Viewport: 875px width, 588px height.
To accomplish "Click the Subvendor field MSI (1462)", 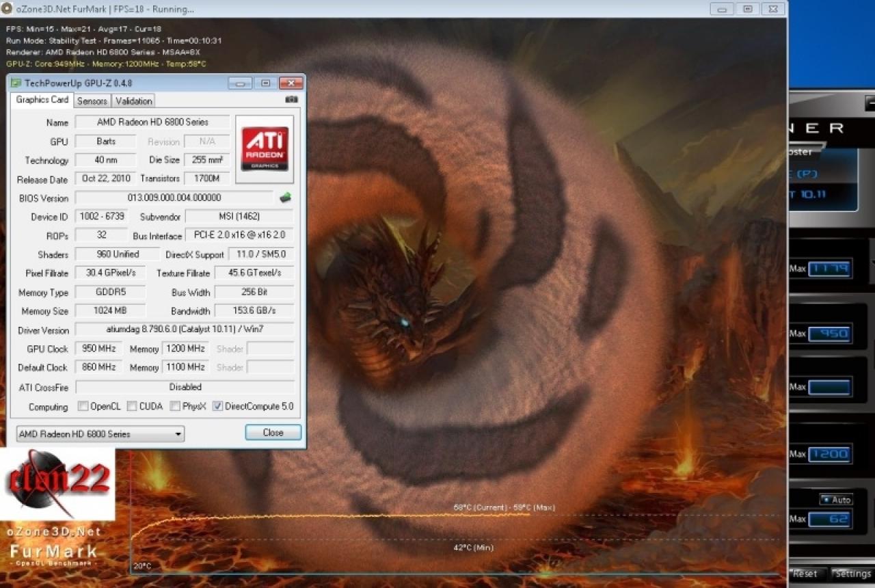I will click(239, 217).
